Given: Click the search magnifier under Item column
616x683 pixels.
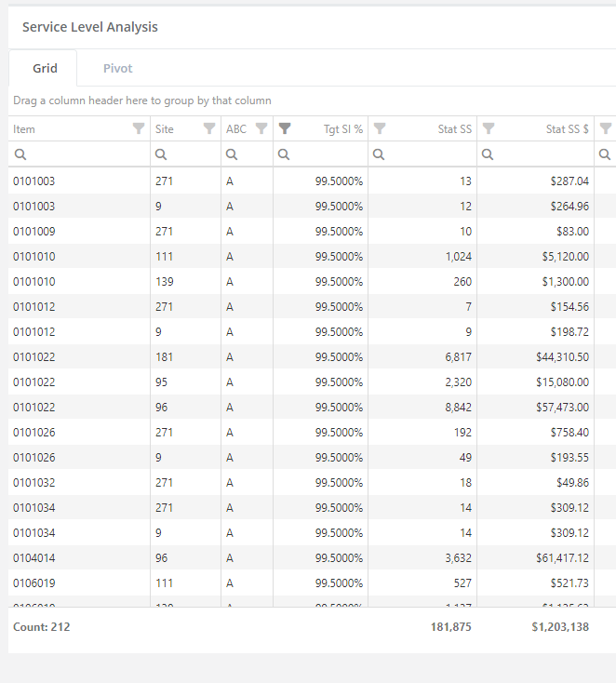Looking at the screenshot, I should pyautogui.click(x=20, y=154).
